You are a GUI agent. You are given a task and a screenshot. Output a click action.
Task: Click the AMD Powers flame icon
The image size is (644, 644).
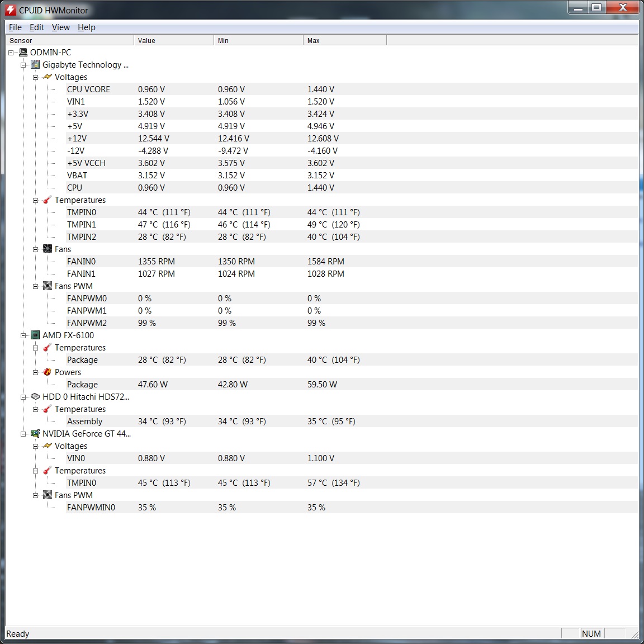48,372
